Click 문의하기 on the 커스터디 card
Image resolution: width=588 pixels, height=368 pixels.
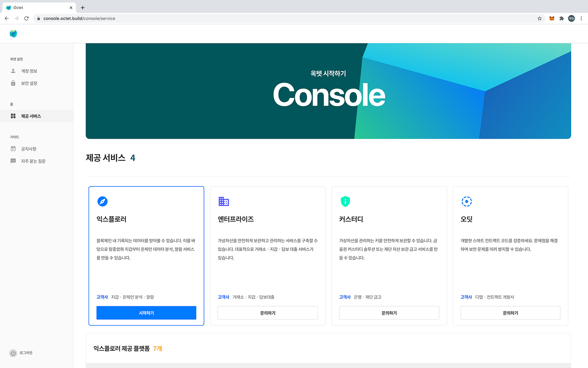point(389,313)
